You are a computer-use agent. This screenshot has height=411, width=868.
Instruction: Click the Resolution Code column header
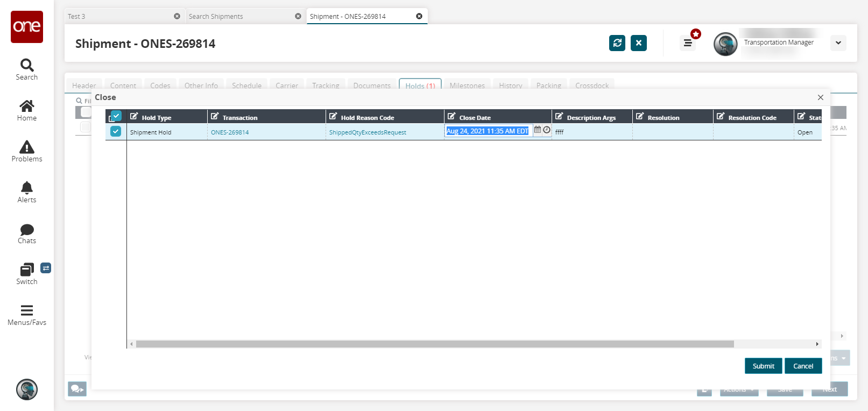[x=753, y=117]
